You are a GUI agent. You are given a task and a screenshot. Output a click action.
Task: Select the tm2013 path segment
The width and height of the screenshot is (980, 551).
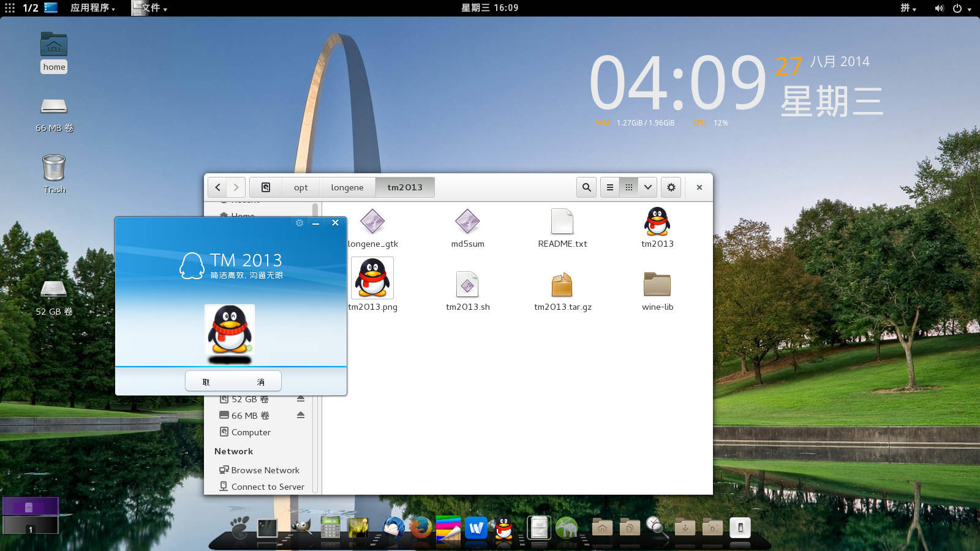click(x=405, y=187)
